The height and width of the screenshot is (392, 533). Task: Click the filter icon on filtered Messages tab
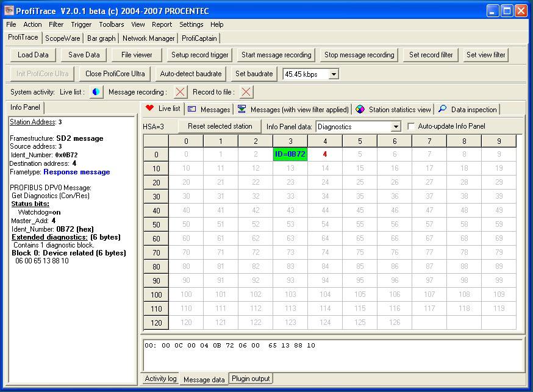tap(241, 109)
